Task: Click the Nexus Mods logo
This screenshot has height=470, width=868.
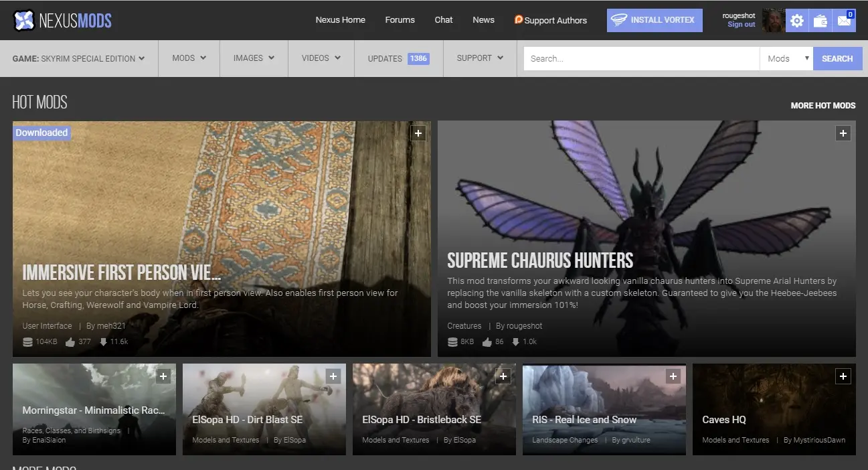Action: tap(62, 20)
